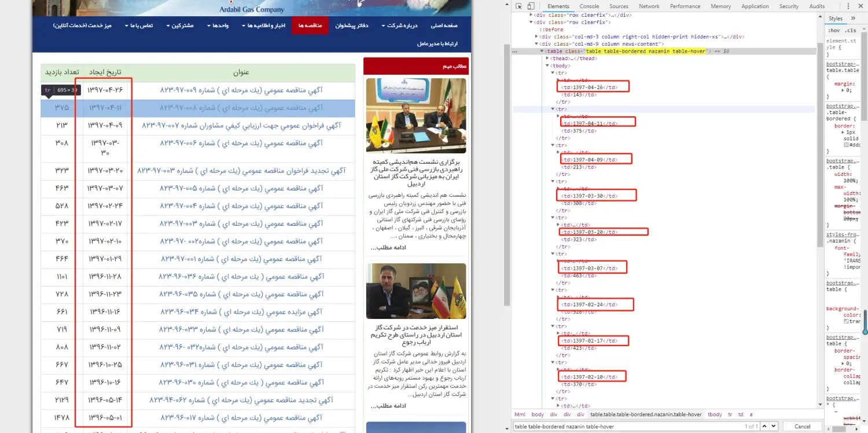Select the tbody breadcrumb item
This screenshot has width=868, height=433.
[x=715, y=414]
